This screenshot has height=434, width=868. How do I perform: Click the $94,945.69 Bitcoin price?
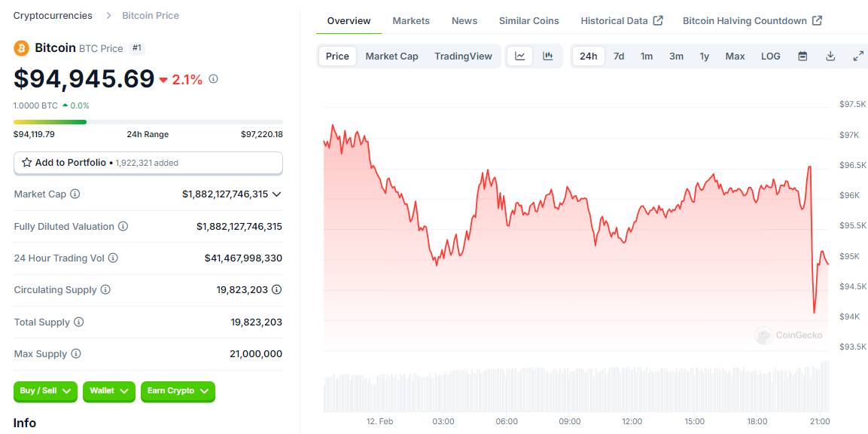[84, 78]
